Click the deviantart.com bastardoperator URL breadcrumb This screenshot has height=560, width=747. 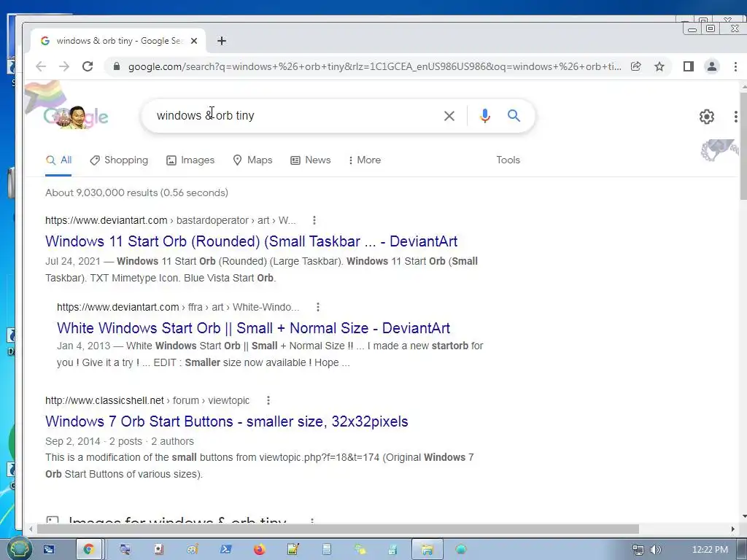click(171, 220)
